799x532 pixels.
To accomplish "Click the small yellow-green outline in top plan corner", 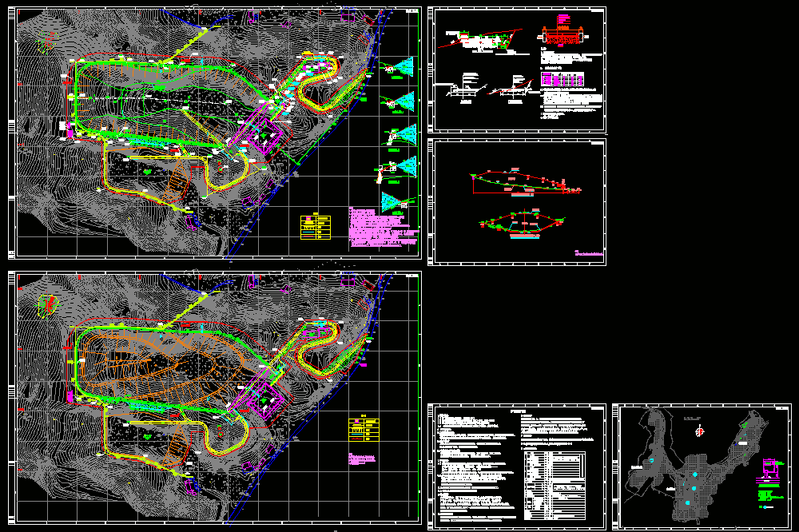I will click(47, 42).
